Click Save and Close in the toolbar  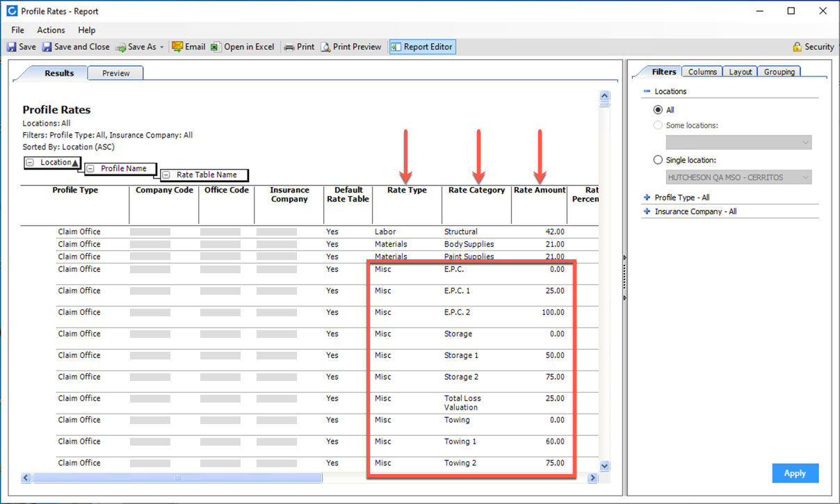(76, 47)
